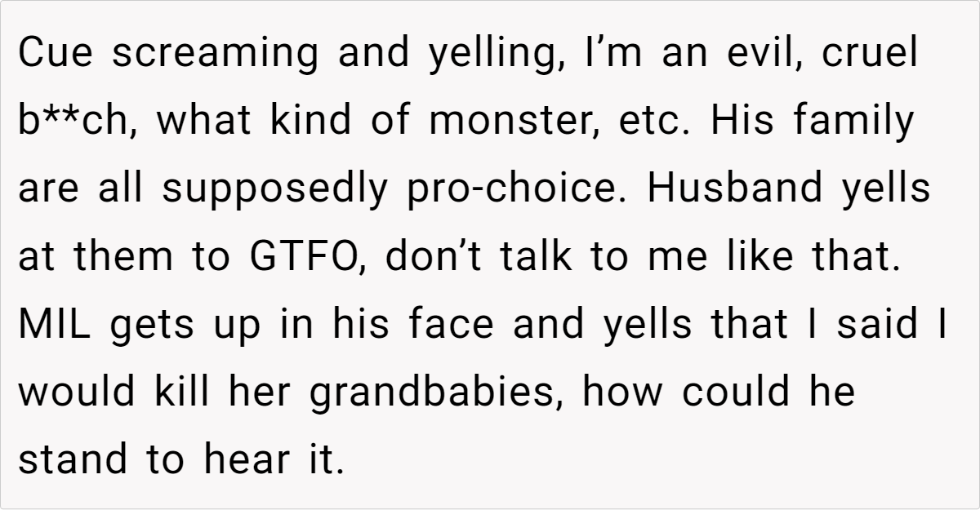This screenshot has height=510, width=980.
Task: Click the acronym "MIL"
Action: point(54,325)
